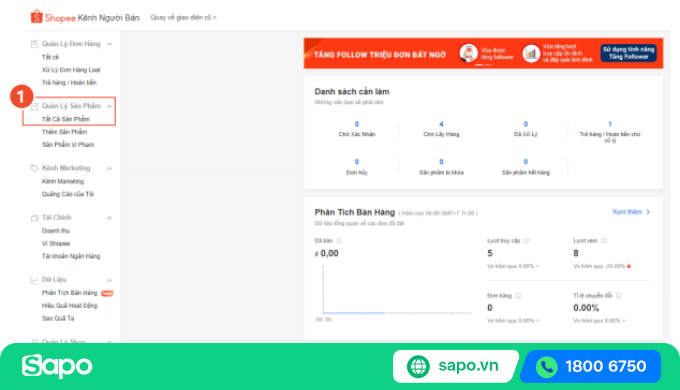Click the sales line chart area
Viewport: 680px width, 390px height.
397,290
